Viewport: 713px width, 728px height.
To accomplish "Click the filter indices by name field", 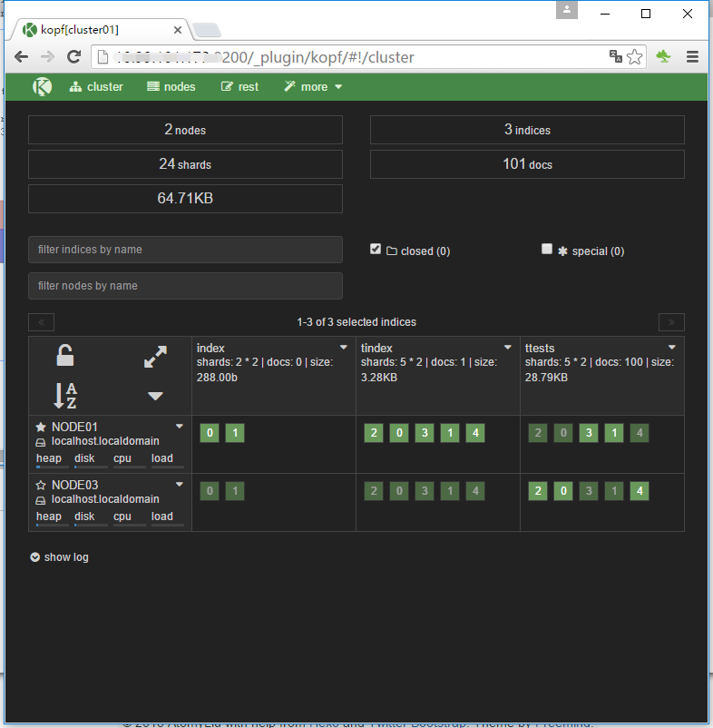I will tap(185, 250).
